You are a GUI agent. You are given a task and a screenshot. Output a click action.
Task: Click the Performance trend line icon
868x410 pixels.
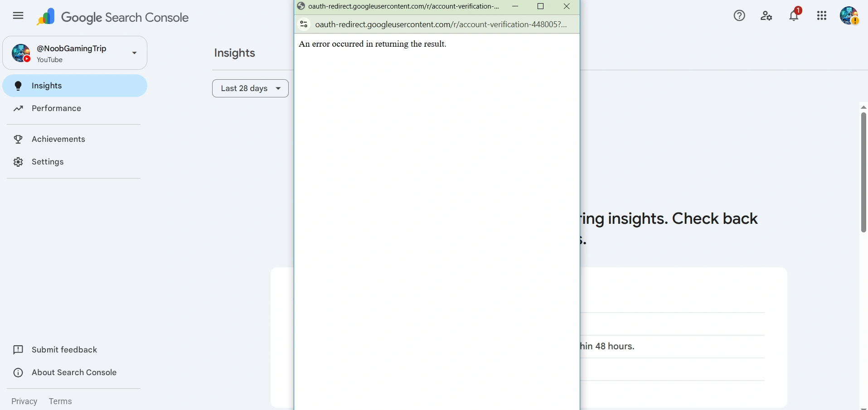pos(18,108)
